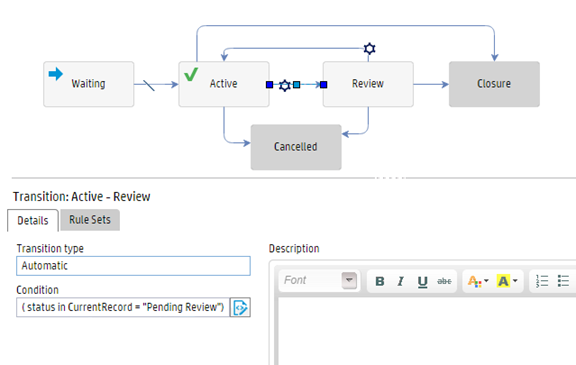Click the strikethrough abc icon

(444, 281)
